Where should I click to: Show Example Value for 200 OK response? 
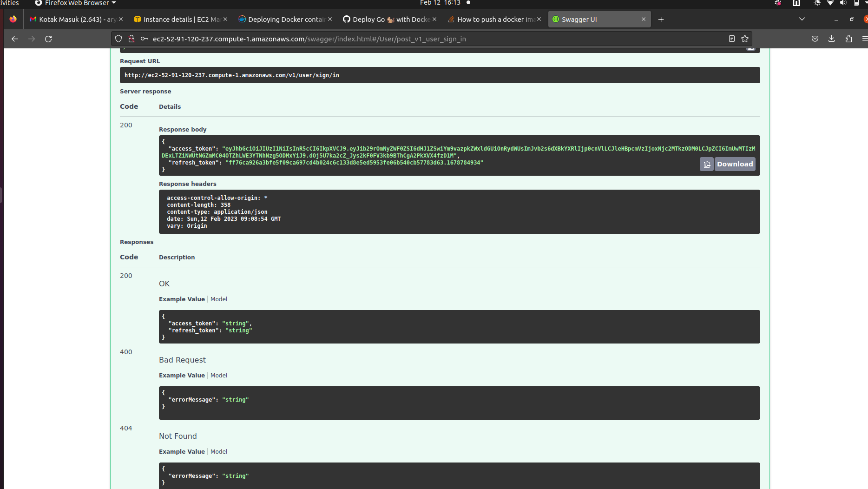point(182,299)
